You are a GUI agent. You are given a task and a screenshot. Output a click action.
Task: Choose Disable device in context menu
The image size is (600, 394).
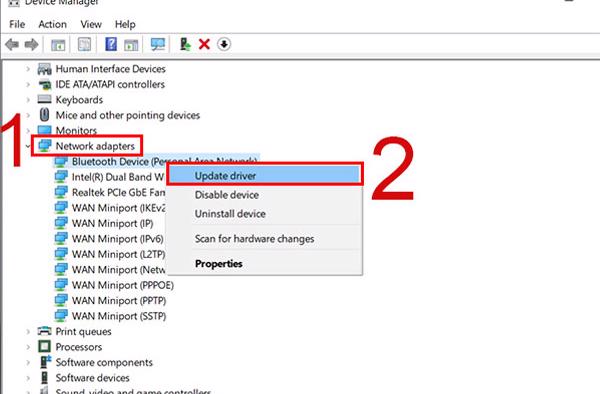[x=265, y=195]
